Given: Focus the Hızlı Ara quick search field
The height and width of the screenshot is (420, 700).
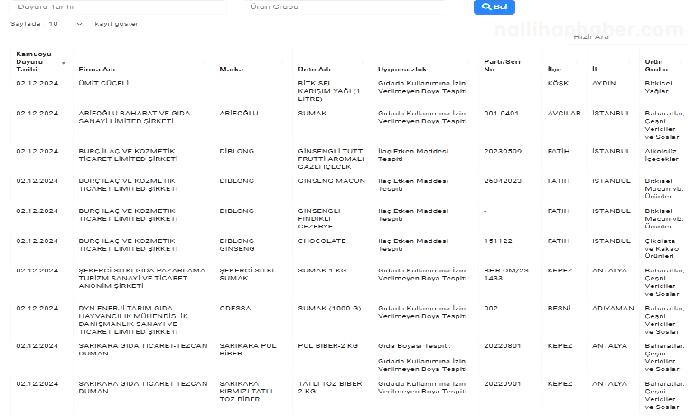Looking at the screenshot, I should [627, 37].
